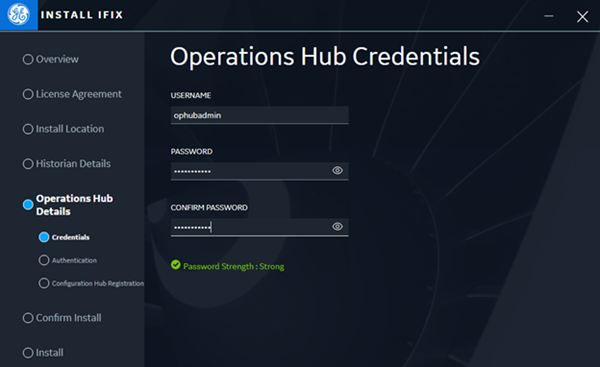Close the Install iFIX window
Screen dimensions: 600x367
coord(582,16)
